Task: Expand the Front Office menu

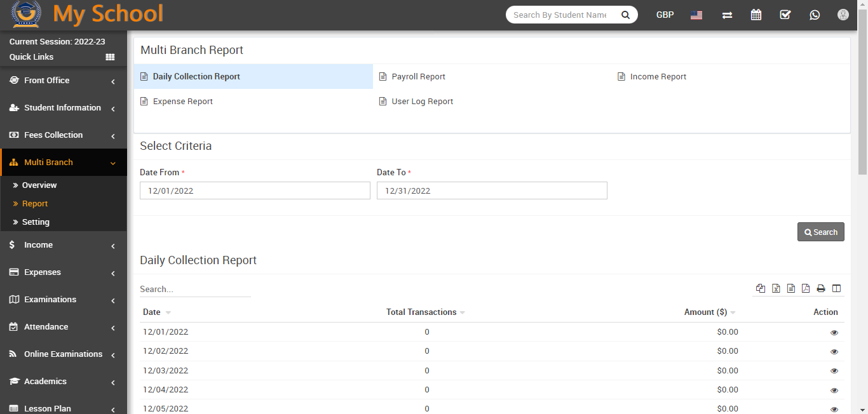Action: 64,81
